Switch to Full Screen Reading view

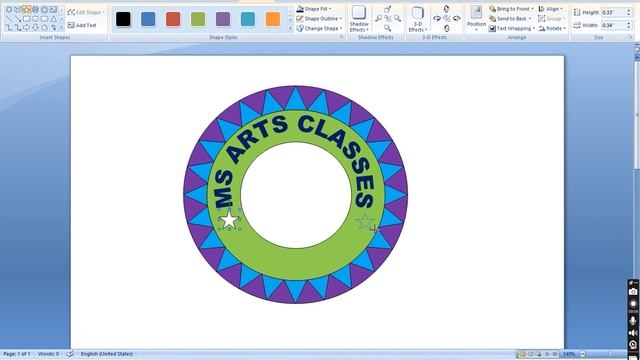click(x=531, y=354)
